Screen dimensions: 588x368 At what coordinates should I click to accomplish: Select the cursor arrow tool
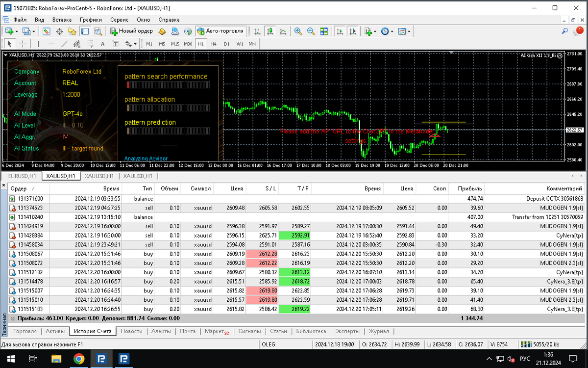point(9,44)
